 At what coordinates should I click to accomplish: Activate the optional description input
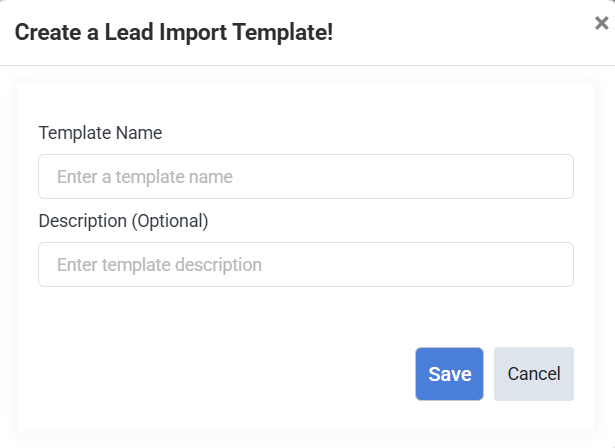305,265
